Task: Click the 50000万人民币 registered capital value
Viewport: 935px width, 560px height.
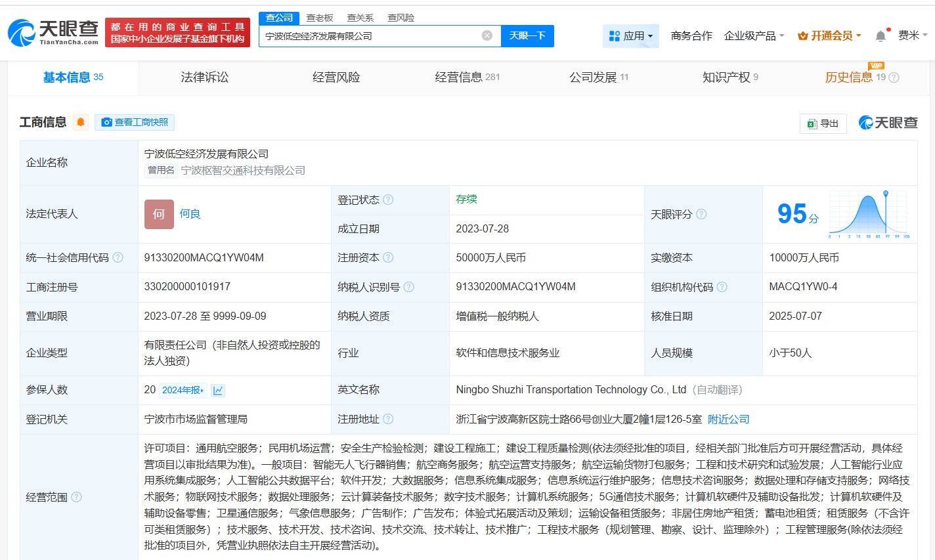Action: pos(490,257)
